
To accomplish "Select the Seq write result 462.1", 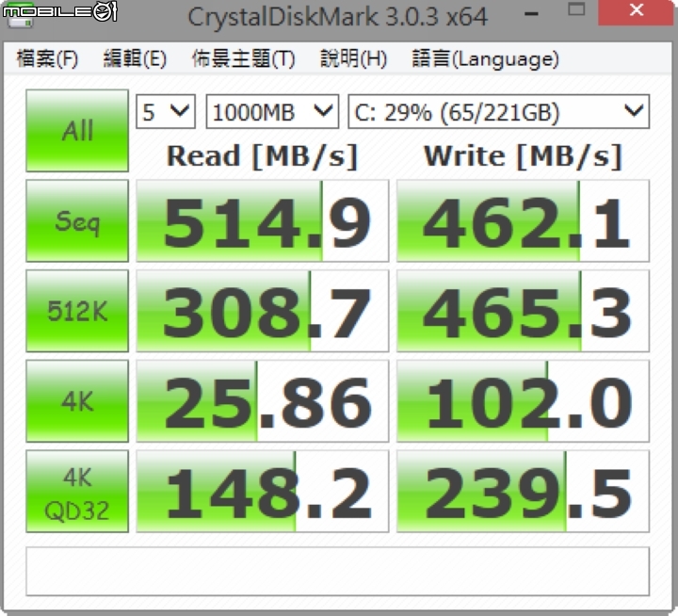I will point(523,221).
